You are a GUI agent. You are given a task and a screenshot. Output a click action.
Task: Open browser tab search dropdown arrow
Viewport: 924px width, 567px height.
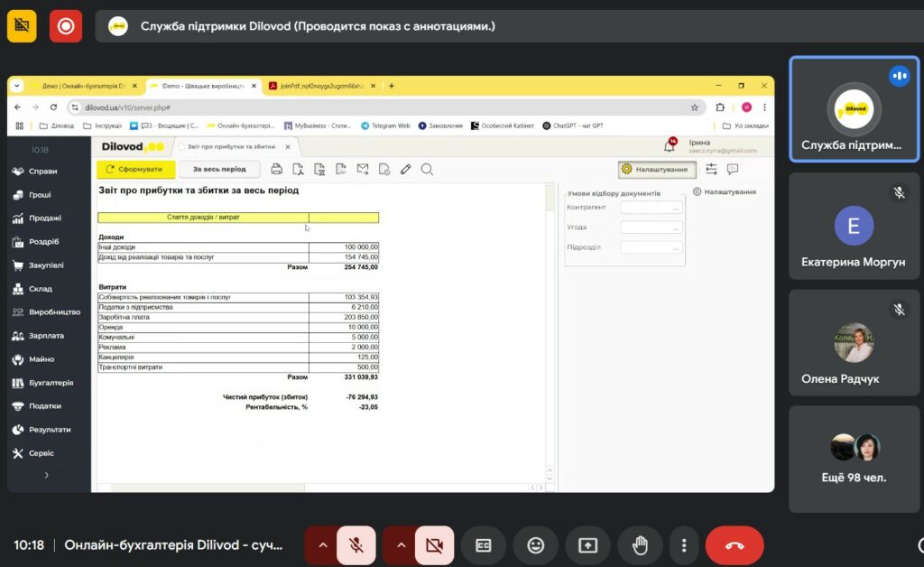[x=16, y=86]
